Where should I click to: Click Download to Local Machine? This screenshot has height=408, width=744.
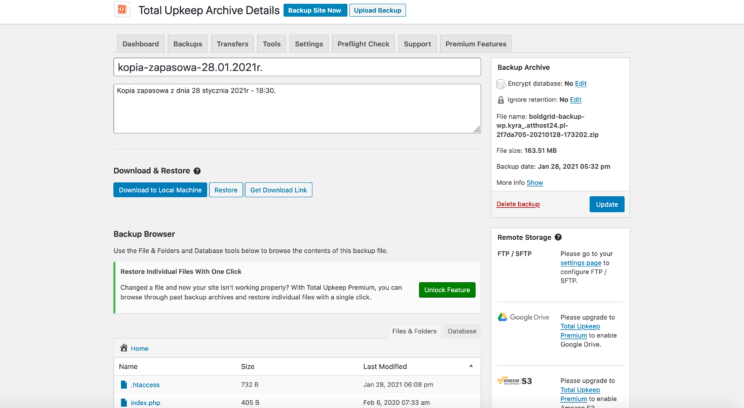[160, 190]
